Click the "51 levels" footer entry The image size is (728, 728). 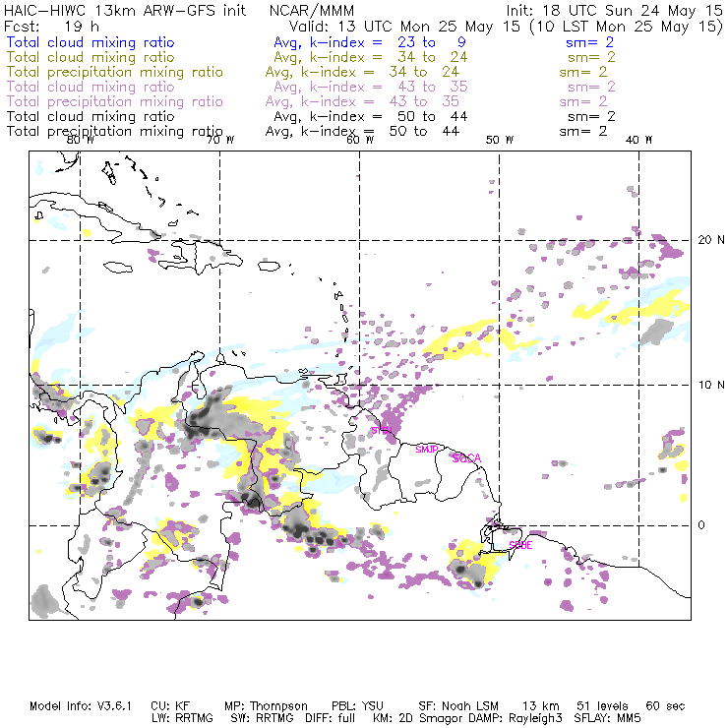click(602, 706)
